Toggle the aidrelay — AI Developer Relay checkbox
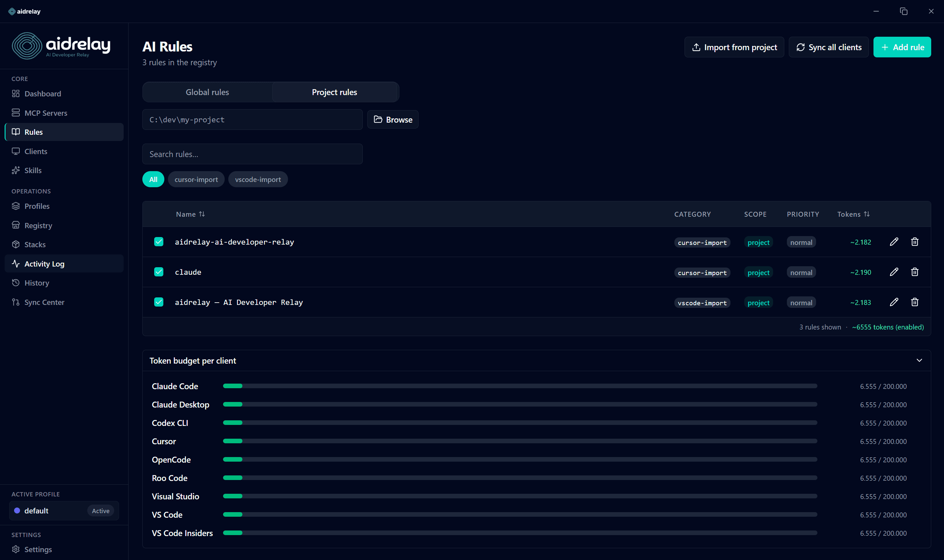944x560 pixels. click(158, 302)
